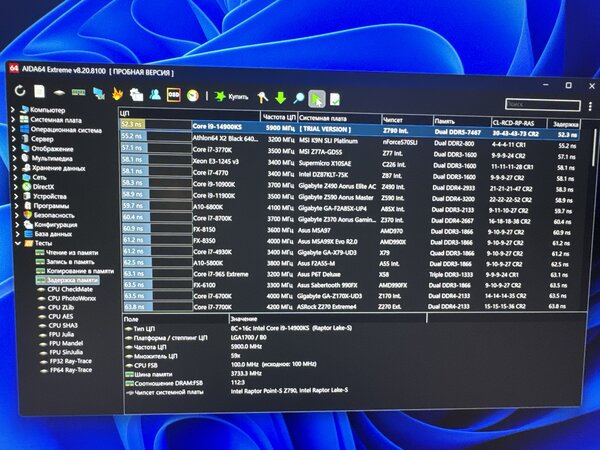
Task: Collapse the Тесты tree node
Action: (18, 243)
